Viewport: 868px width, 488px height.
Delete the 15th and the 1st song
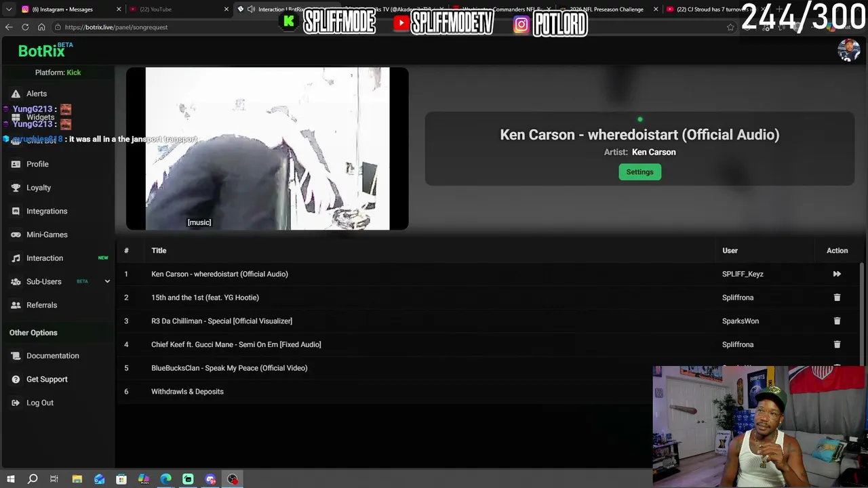point(837,298)
